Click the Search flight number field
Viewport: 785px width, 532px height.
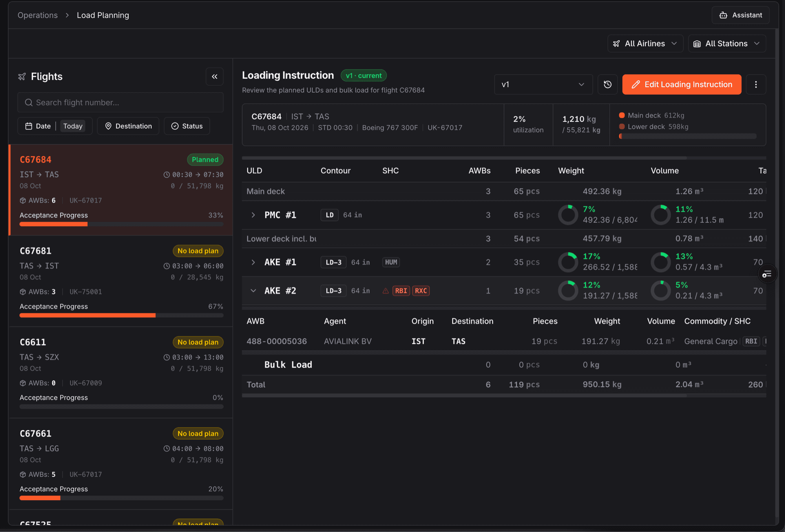click(120, 102)
